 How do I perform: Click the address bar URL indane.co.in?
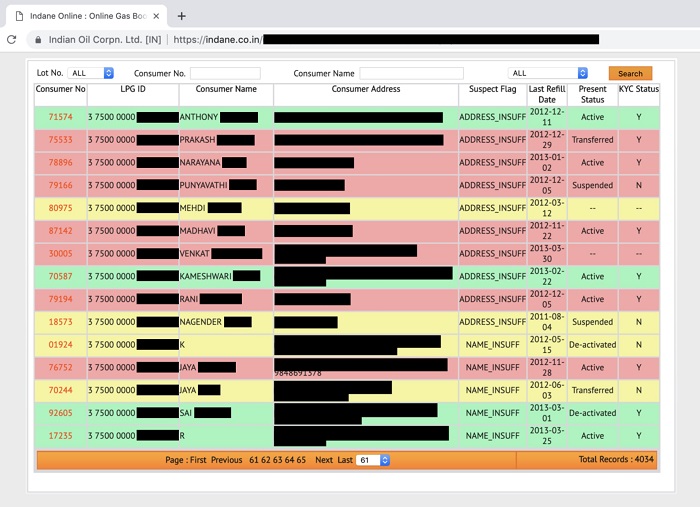coord(217,40)
